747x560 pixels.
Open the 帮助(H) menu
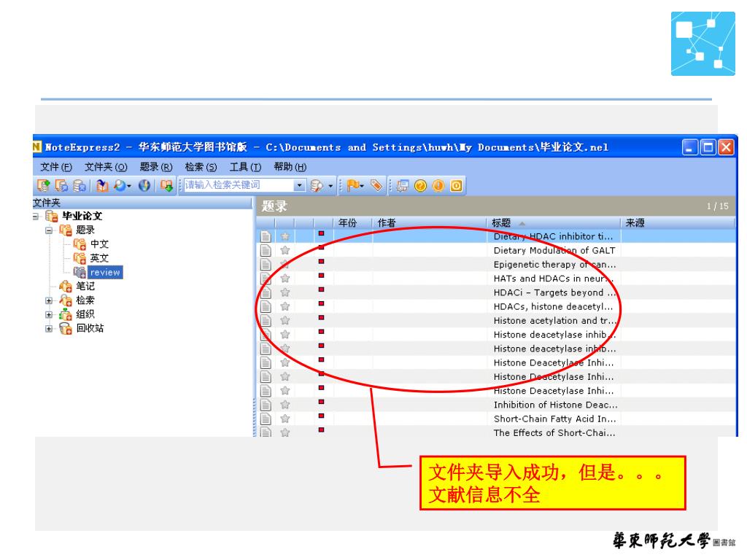coord(290,167)
